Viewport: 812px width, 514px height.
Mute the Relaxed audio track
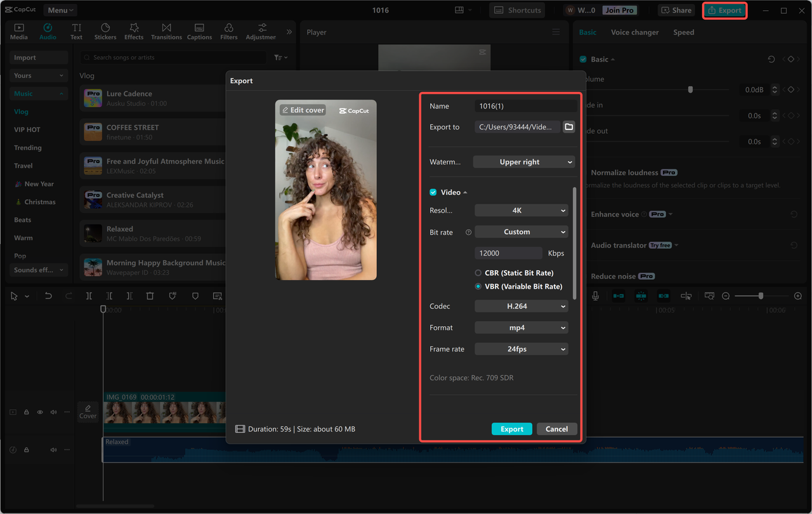tap(53, 449)
